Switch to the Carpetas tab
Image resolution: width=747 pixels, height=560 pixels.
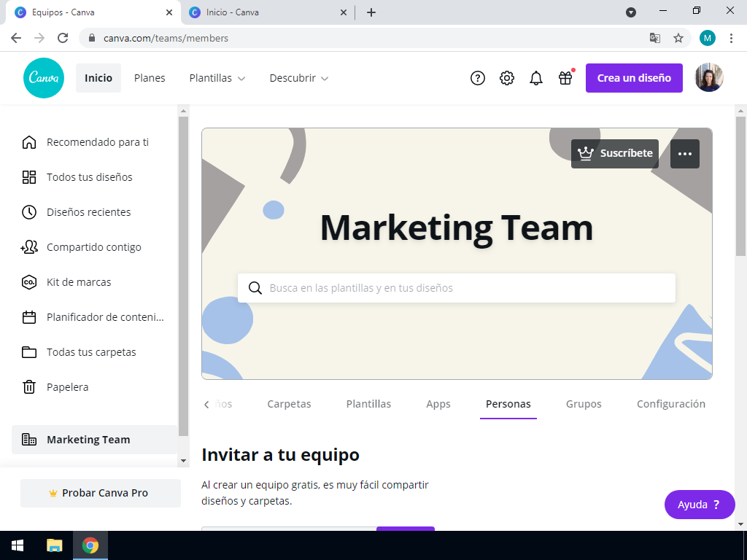tap(289, 404)
